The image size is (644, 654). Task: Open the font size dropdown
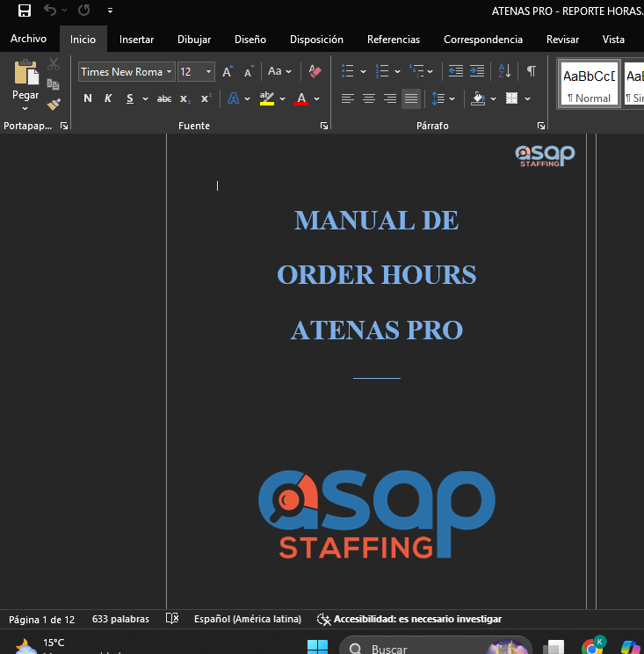coord(208,72)
